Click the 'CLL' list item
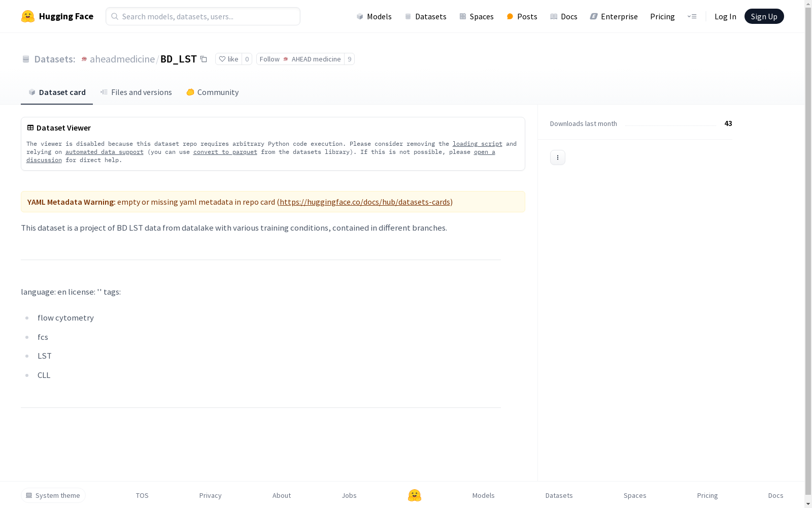This screenshot has height=508, width=812. click(44, 375)
